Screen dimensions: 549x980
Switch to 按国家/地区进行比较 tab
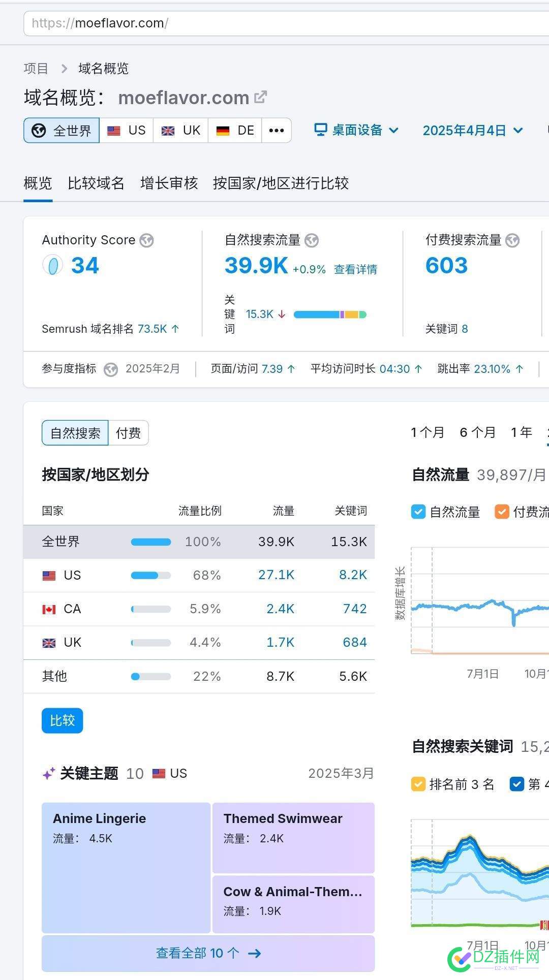281,183
